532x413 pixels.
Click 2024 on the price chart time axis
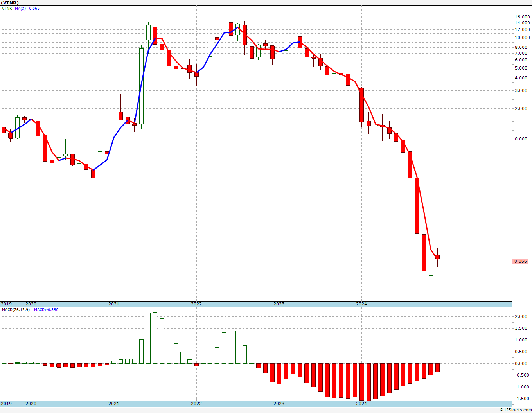(361, 304)
